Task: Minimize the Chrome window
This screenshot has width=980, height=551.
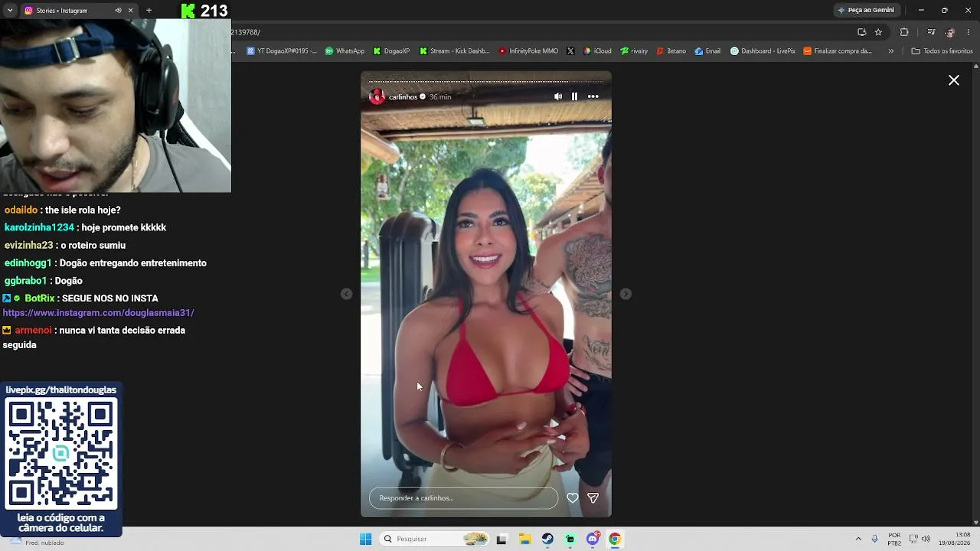Action: click(x=921, y=10)
